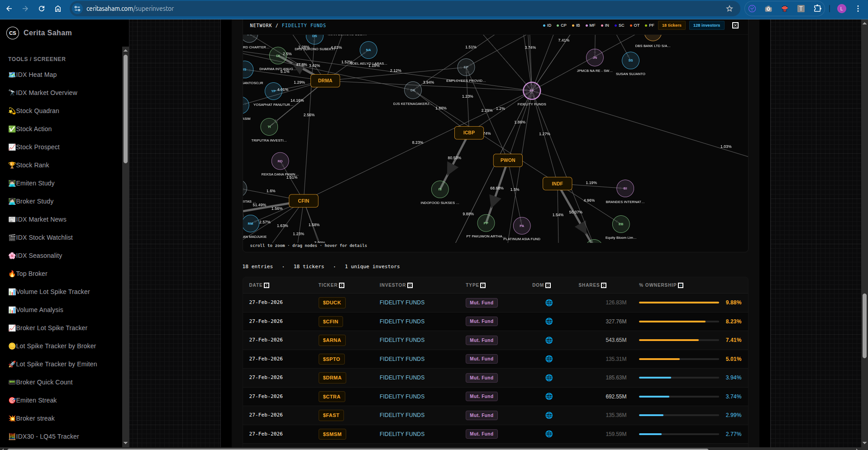Click ownership bar for $ARNA row
Screen dimensions: 868x450
(x=678, y=340)
